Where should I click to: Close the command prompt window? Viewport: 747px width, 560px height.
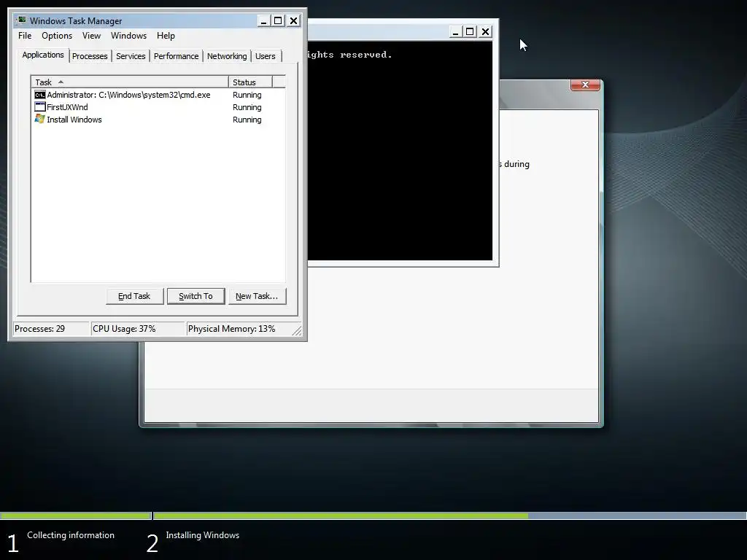(x=485, y=32)
